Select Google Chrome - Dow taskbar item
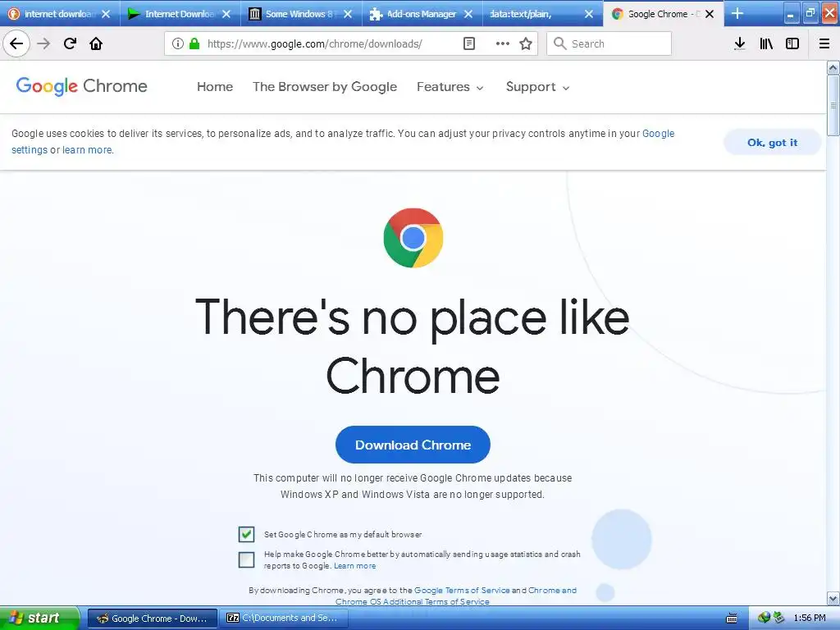840x630 pixels. (153, 619)
